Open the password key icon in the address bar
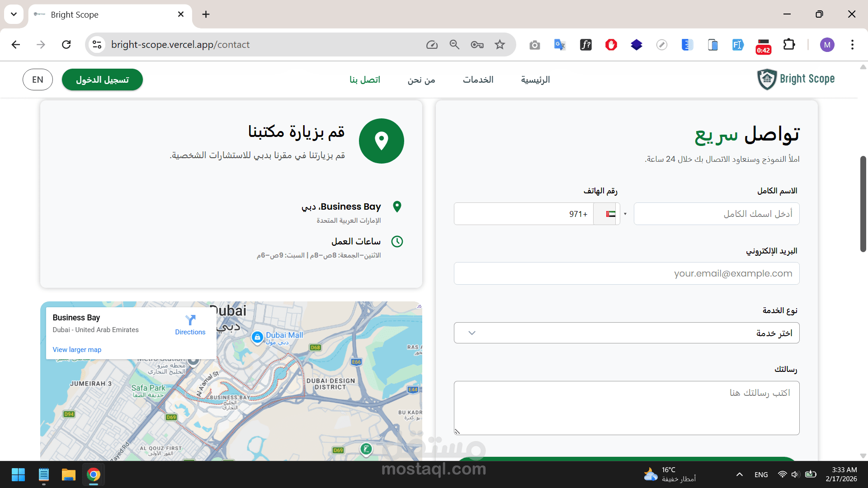This screenshot has height=488, width=868. click(477, 45)
